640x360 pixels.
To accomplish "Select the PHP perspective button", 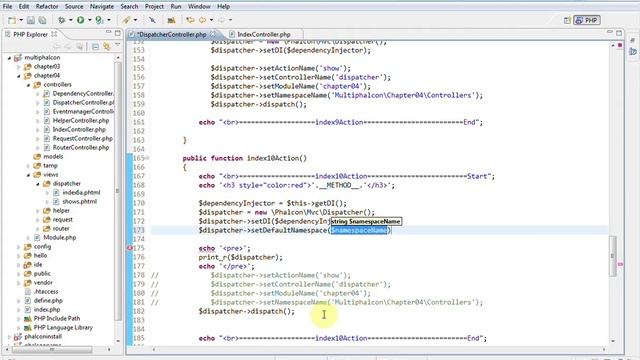I will coord(587,20).
